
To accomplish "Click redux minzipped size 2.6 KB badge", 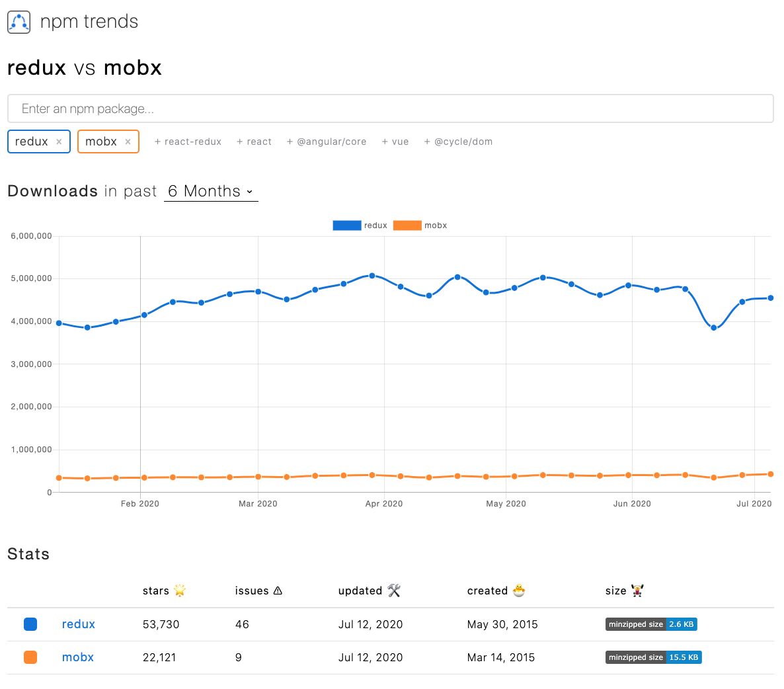I will point(651,624).
